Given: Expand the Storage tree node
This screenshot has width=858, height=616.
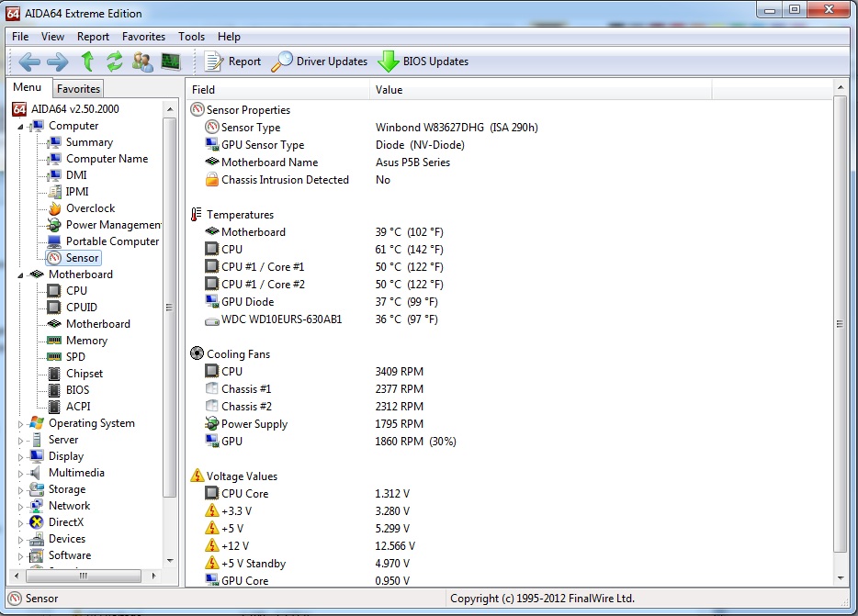Looking at the screenshot, I should point(20,490).
